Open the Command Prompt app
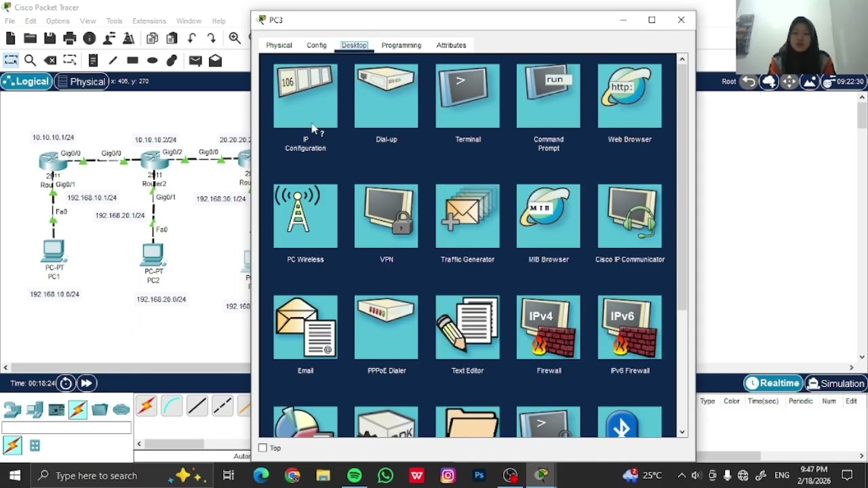This screenshot has width=868, height=488. pos(549,96)
